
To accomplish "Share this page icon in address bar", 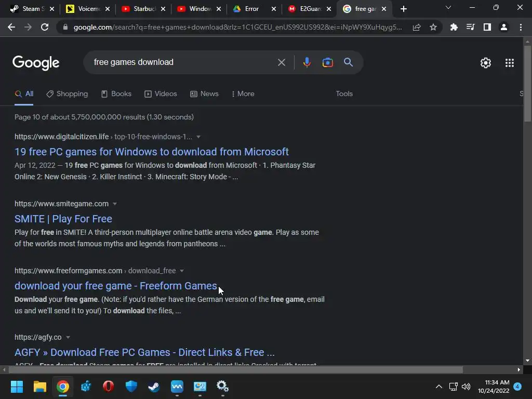I will pyautogui.click(x=417, y=27).
